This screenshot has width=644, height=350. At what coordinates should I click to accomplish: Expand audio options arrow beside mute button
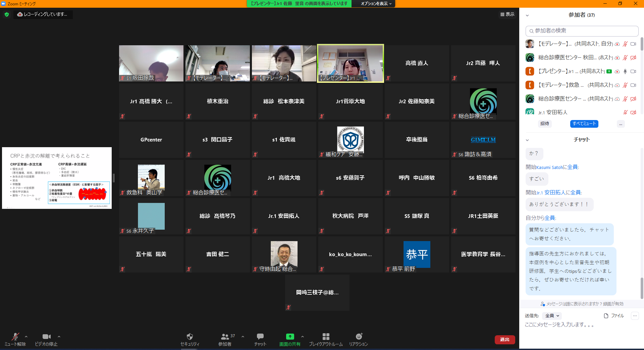[x=26, y=337]
